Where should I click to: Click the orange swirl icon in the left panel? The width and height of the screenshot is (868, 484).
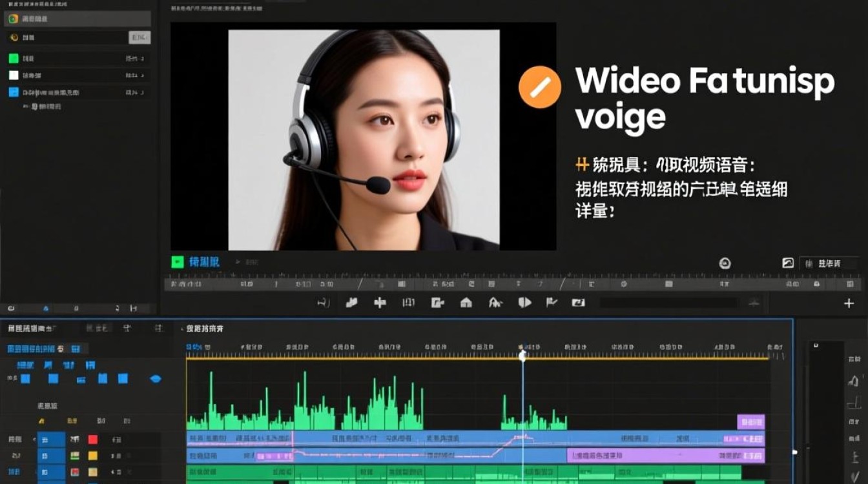pyautogui.click(x=14, y=38)
